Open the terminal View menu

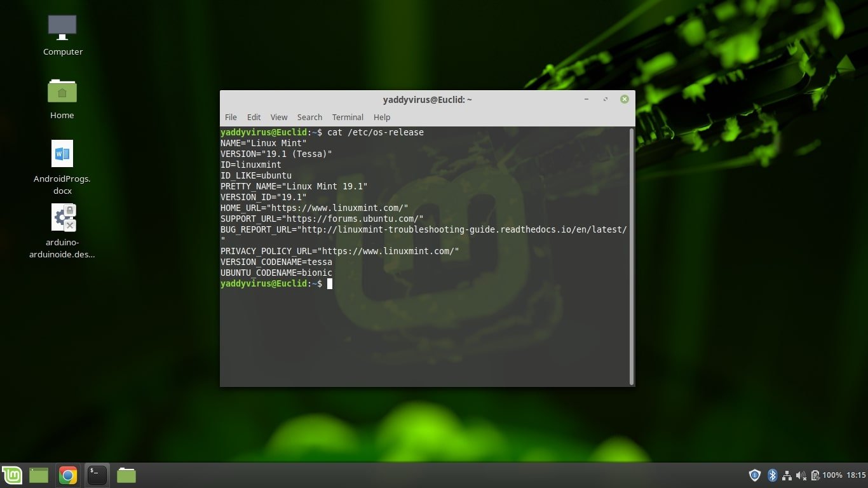tap(279, 117)
